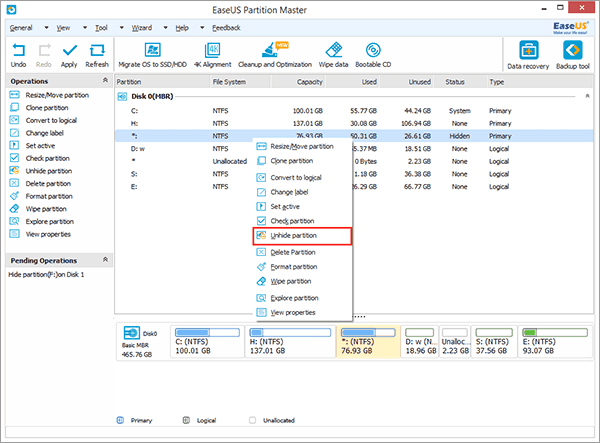This screenshot has height=443, width=600.
Task: Click the Unallocated 2.23 GB disk block
Action: [455, 342]
